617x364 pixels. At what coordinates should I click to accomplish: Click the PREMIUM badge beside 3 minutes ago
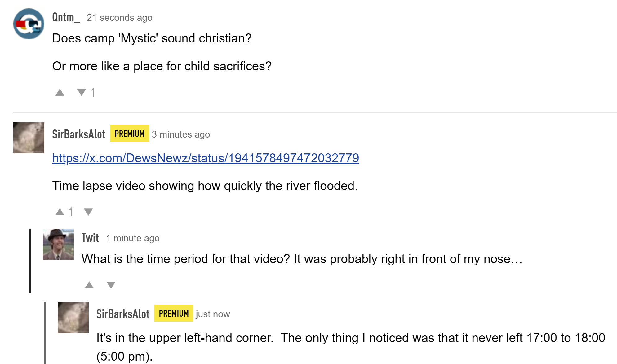(x=130, y=134)
